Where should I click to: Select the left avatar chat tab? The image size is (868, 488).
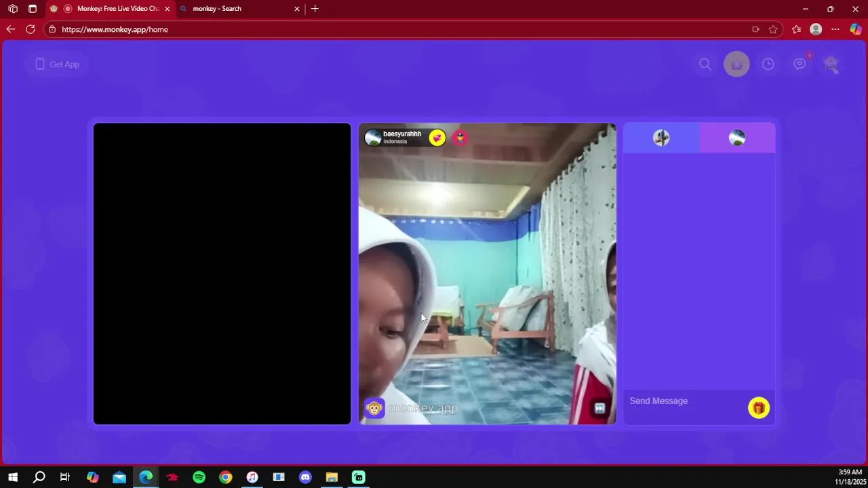pyautogui.click(x=661, y=138)
